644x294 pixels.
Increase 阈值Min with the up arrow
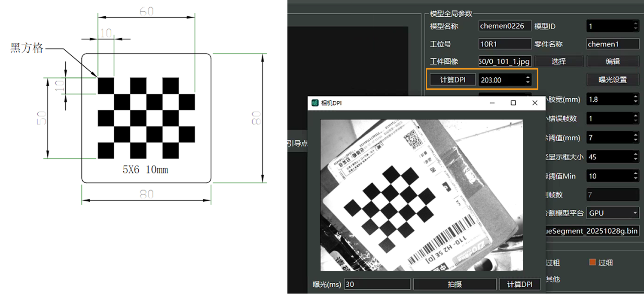click(x=635, y=173)
